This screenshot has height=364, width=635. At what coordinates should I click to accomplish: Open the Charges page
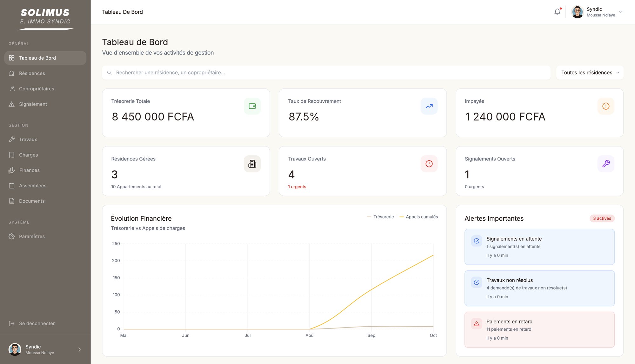(45, 155)
